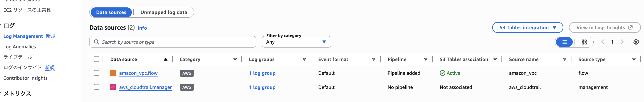Switch to list view layout

coord(564,42)
